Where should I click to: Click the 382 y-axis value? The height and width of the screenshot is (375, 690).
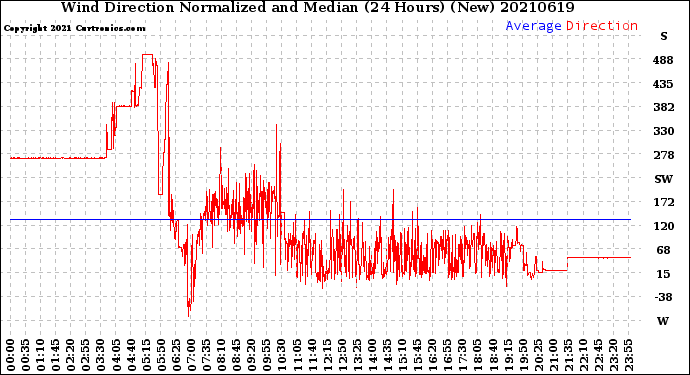[663, 107]
